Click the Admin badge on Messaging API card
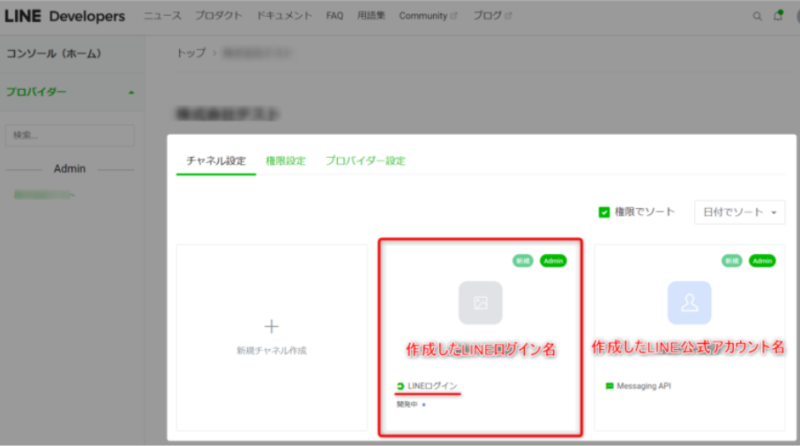800x446 pixels. pos(762,261)
